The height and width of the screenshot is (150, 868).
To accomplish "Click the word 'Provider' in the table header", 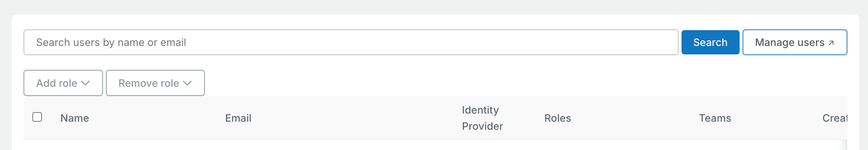I will 482,126.
